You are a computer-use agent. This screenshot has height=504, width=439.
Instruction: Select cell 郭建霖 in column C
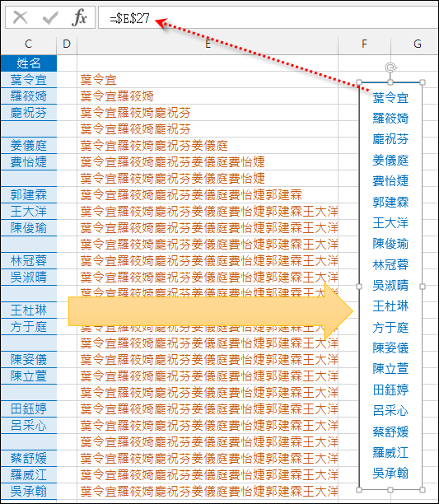point(29,195)
